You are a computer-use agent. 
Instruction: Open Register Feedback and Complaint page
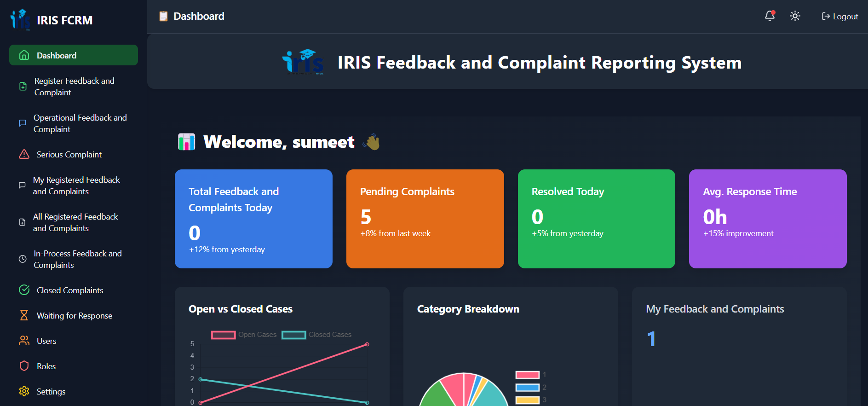click(x=74, y=87)
